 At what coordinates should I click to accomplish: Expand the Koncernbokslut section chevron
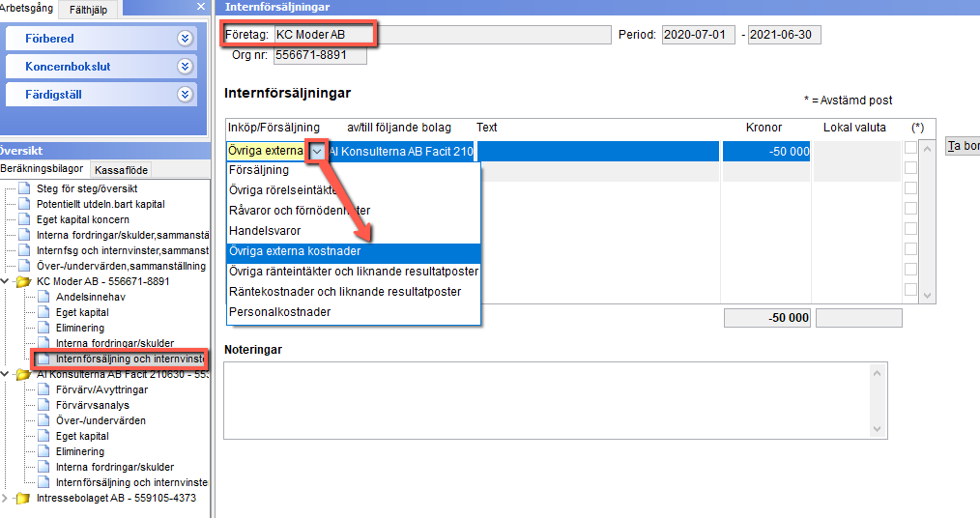[185, 67]
